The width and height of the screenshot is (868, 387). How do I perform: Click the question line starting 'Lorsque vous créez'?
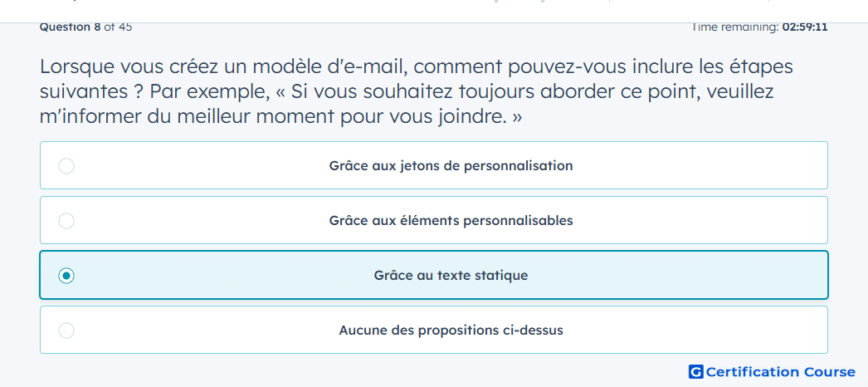[x=417, y=66]
